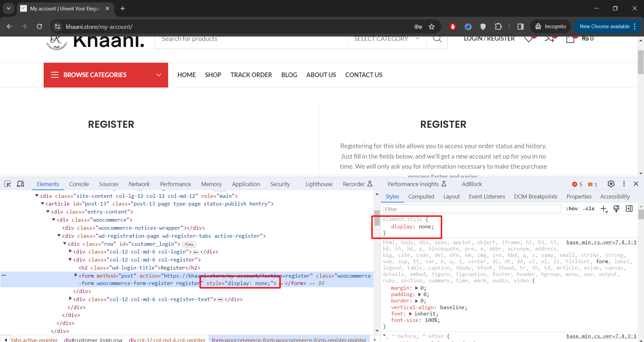Toggle computed styles sidebar icon

tap(629, 209)
